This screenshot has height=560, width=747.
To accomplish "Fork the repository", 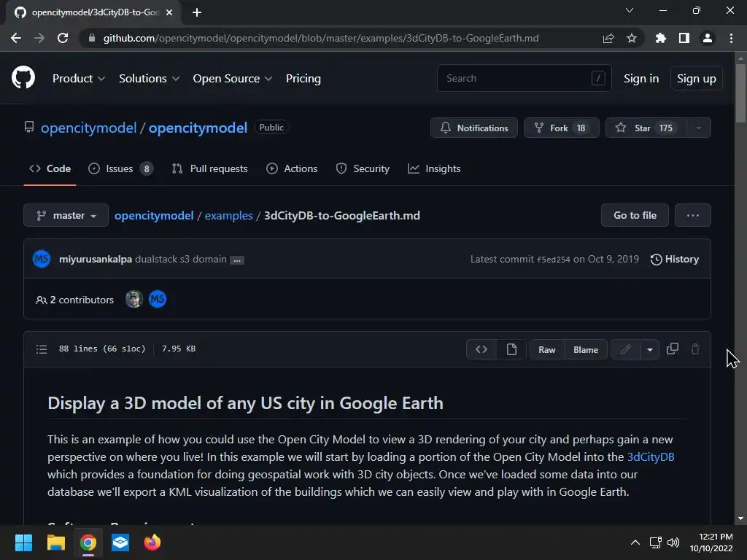I will (561, 128).
